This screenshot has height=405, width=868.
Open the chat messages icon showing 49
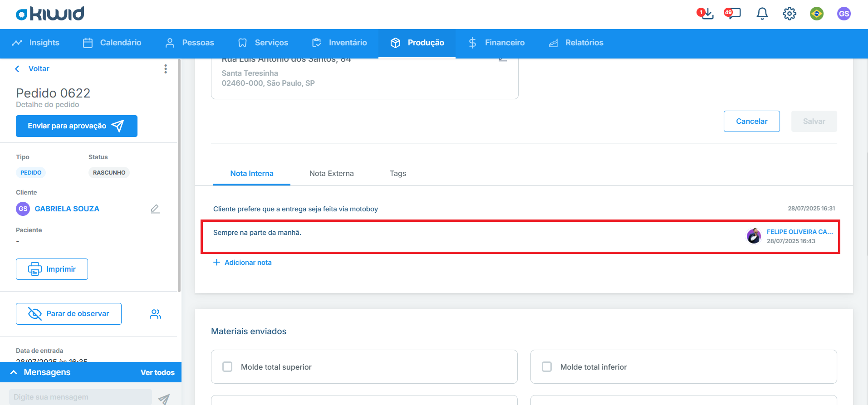click(732, 14)
